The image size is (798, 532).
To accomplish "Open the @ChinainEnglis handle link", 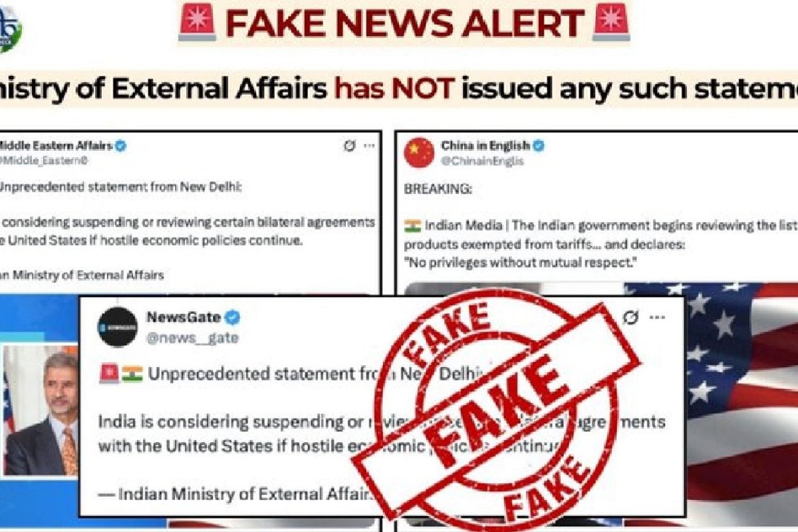I will 482,161.
